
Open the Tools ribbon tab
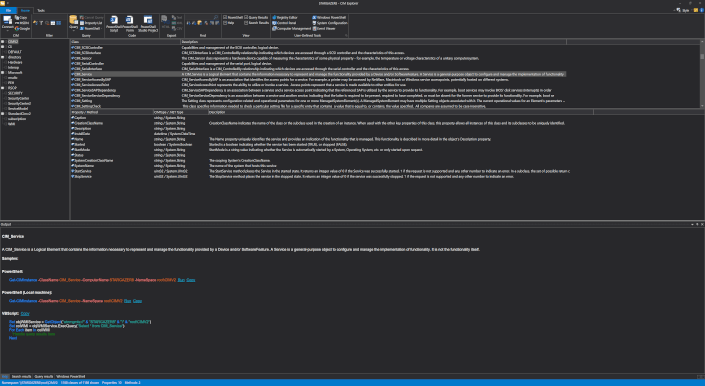coord(41,10)
